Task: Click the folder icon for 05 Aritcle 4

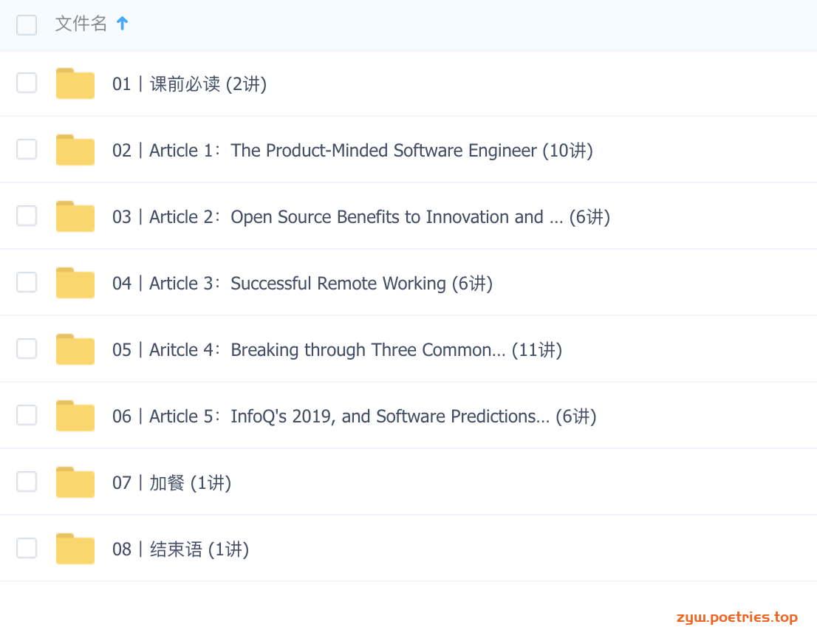Action: 75,349
